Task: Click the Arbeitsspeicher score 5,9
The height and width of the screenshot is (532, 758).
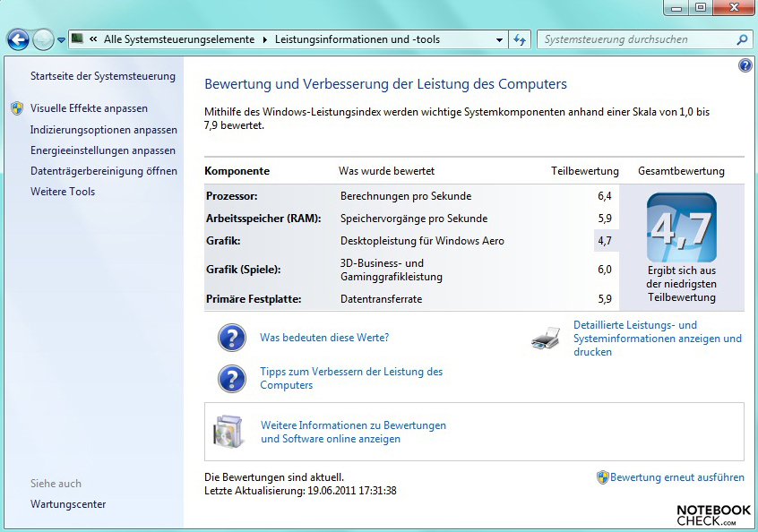Action: [604, 219]
